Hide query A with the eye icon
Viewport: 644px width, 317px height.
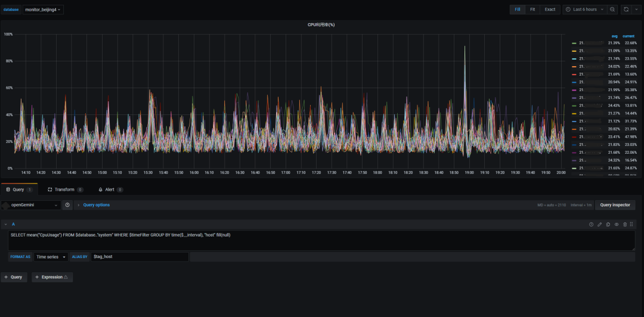617,224
